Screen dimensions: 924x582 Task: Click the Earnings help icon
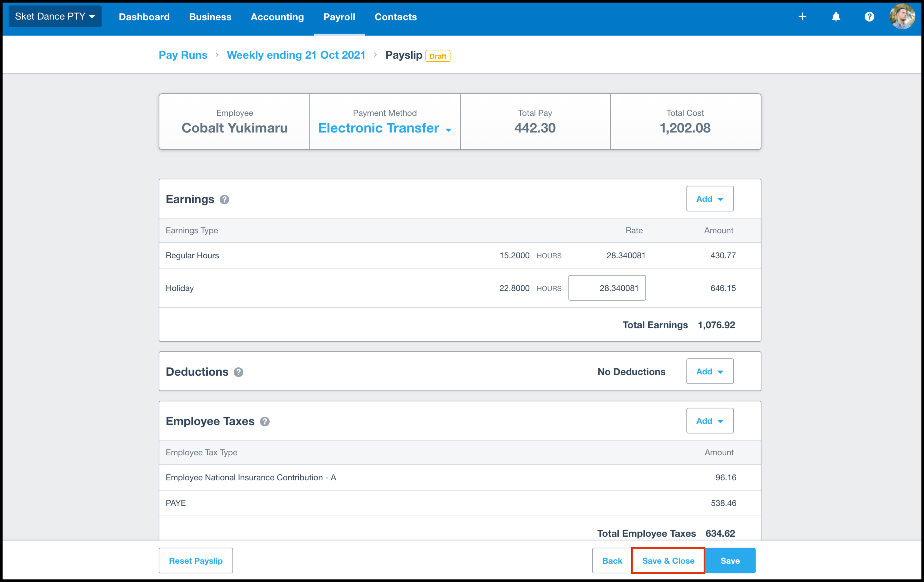point(224,200)
